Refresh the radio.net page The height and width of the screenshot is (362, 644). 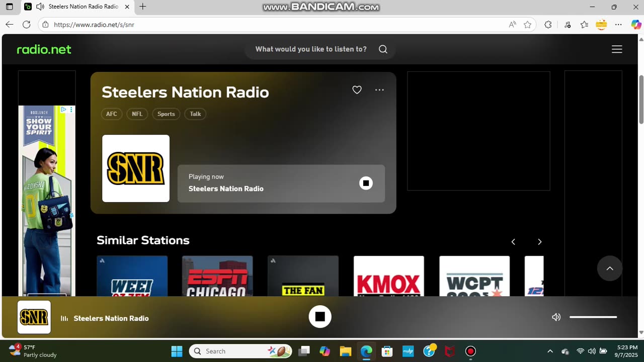click(27, 24)
